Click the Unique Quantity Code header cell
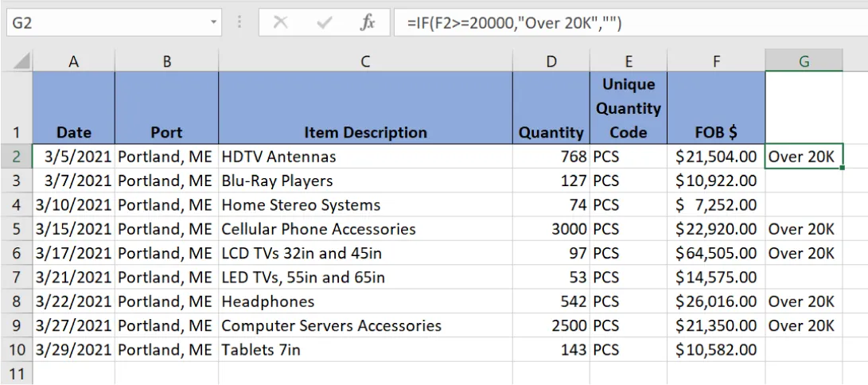 628,108
